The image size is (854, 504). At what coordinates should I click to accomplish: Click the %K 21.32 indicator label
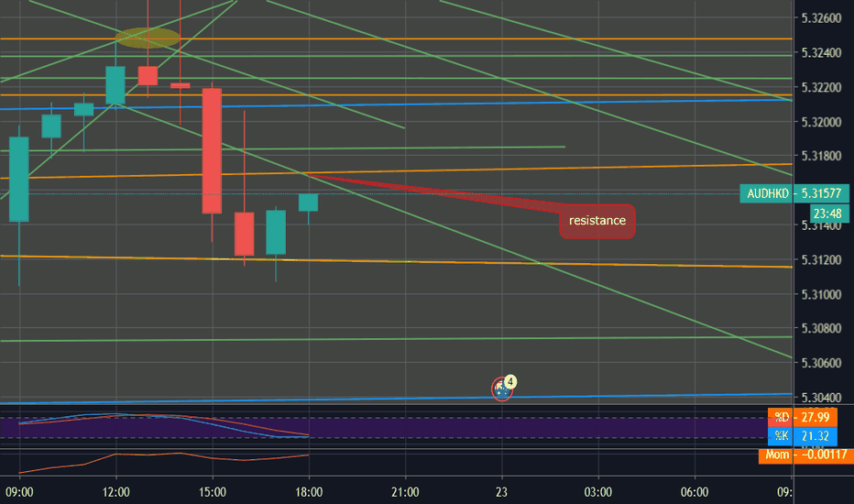[803, 436]
